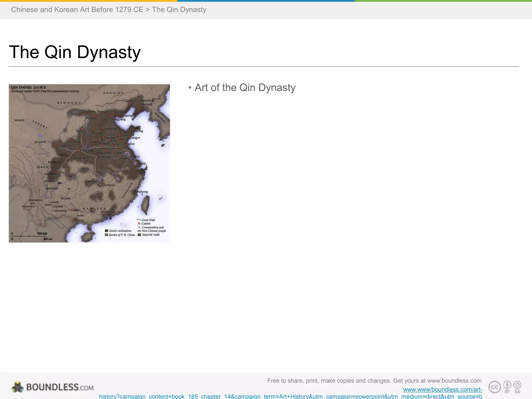
Task: Open the www.www/boundless.com/art- hyperlink
Action: click(x=443, y=389)
